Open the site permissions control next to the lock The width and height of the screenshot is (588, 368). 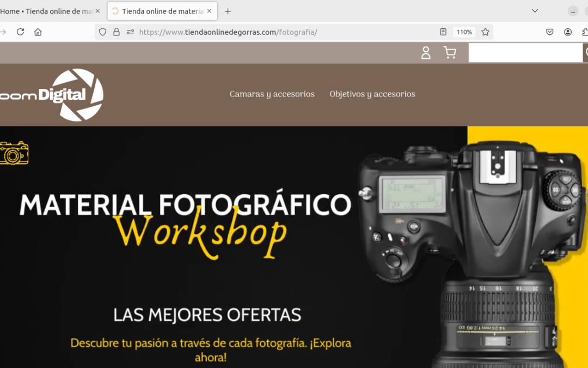129,32
